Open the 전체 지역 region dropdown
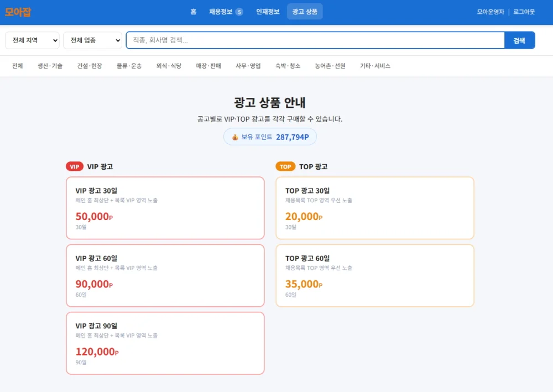The image size is (553, 392). click(x=32, y=40)
